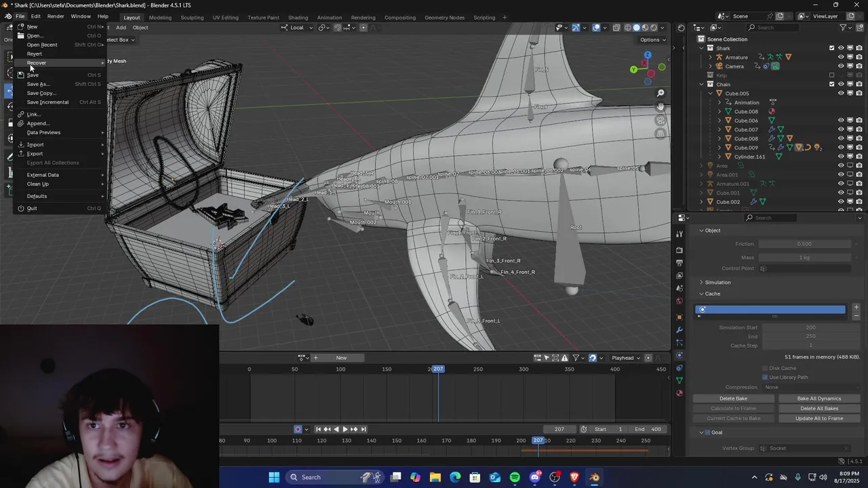Toggle camera view gizmo in viewport
Viewport: 868px width, 488px height.
tap(660, 121)
